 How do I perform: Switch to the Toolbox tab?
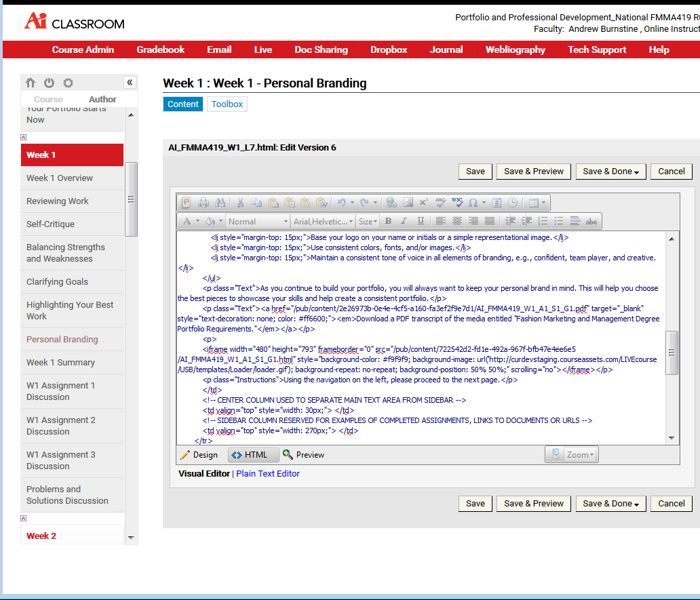[x=227, y=104]
